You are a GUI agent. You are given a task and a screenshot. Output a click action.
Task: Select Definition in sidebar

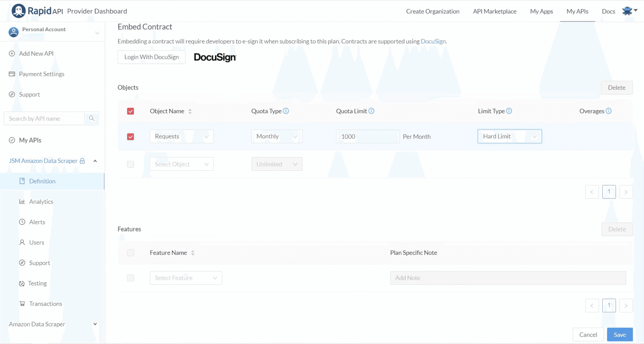coord(52,181)
